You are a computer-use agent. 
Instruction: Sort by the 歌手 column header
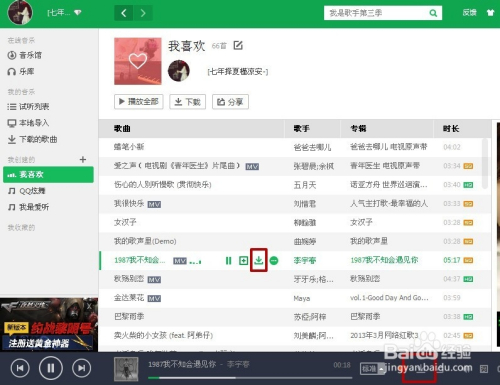(302, 129)
